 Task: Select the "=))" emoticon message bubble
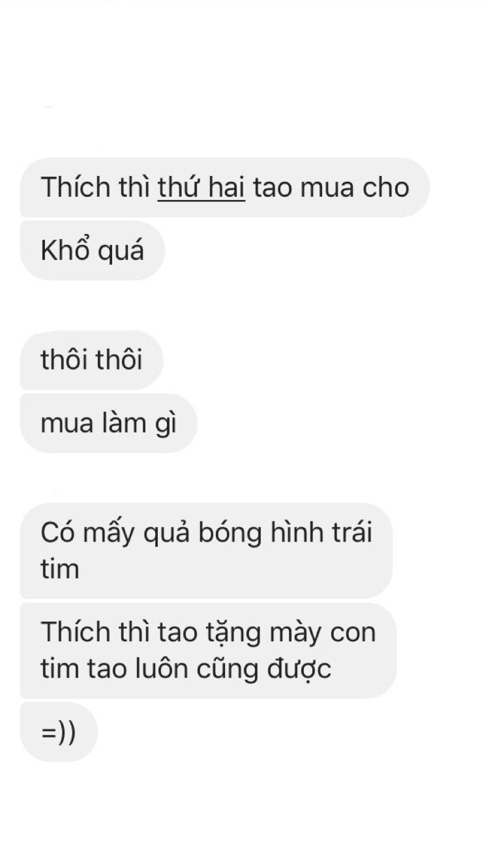59,732
